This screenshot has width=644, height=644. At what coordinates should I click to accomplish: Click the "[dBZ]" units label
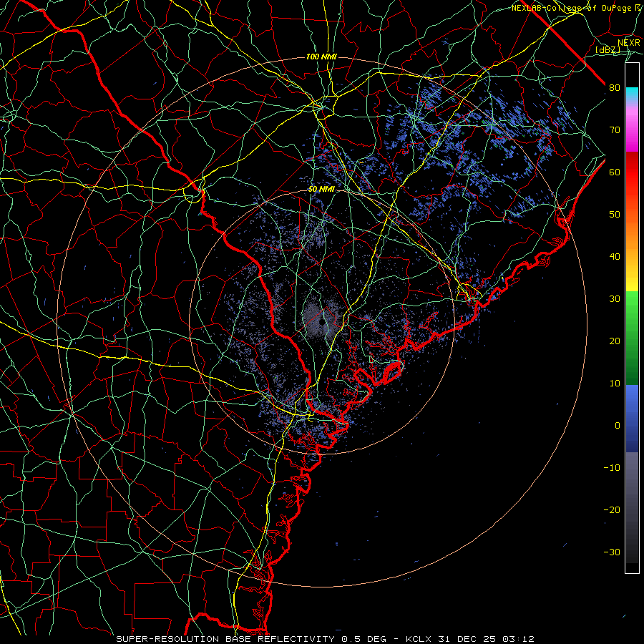point(608,49)
